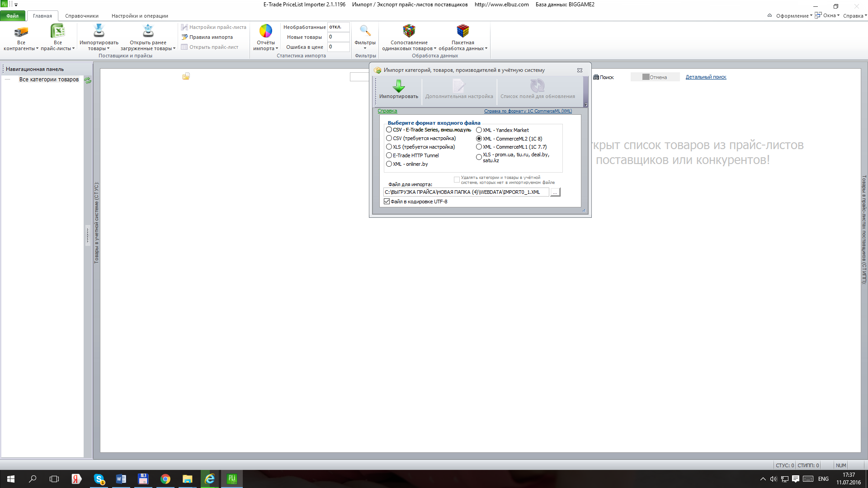
Task: Launch Yandex browser from the taskbar
Action: 76,479
